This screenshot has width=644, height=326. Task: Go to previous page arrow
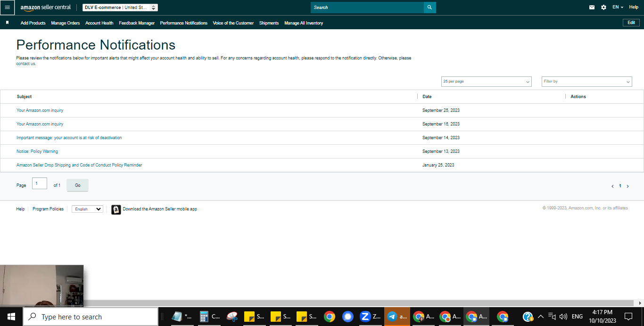(612, 186)
